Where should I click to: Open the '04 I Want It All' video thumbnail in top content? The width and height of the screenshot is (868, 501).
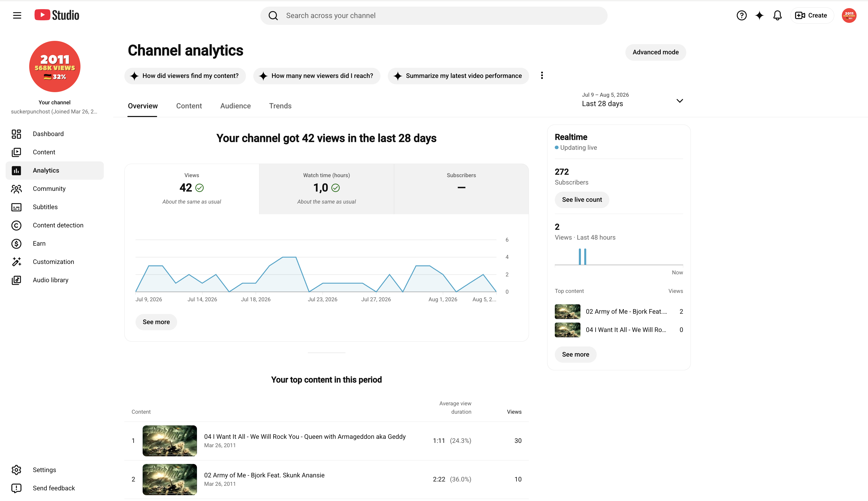point(170,441)
